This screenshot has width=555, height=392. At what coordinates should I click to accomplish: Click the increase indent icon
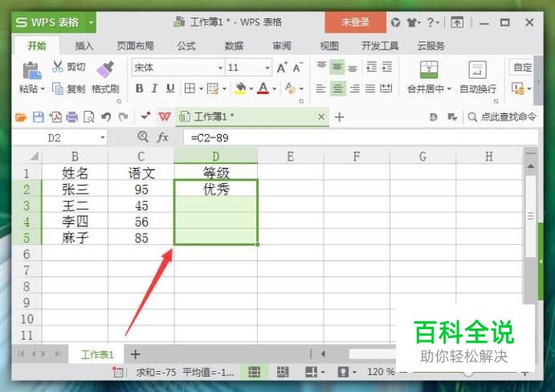point(387,67)
